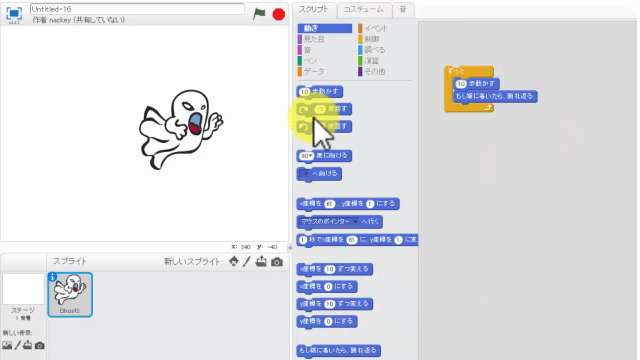
Task: Click the 10 value in script's 歩動かす block
Action: 461,84
